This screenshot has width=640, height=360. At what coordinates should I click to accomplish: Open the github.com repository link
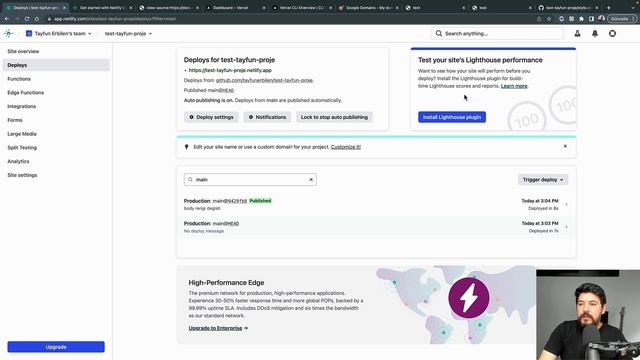tap(264, 80)
